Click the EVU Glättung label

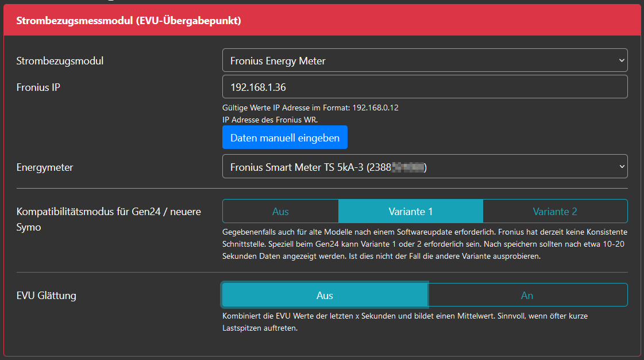coord(47,296)
